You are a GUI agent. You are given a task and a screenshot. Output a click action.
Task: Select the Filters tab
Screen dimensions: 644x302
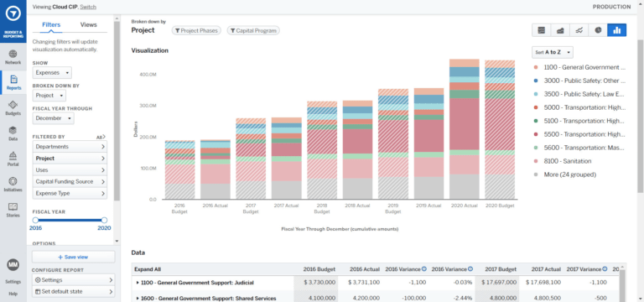(51, 24)
